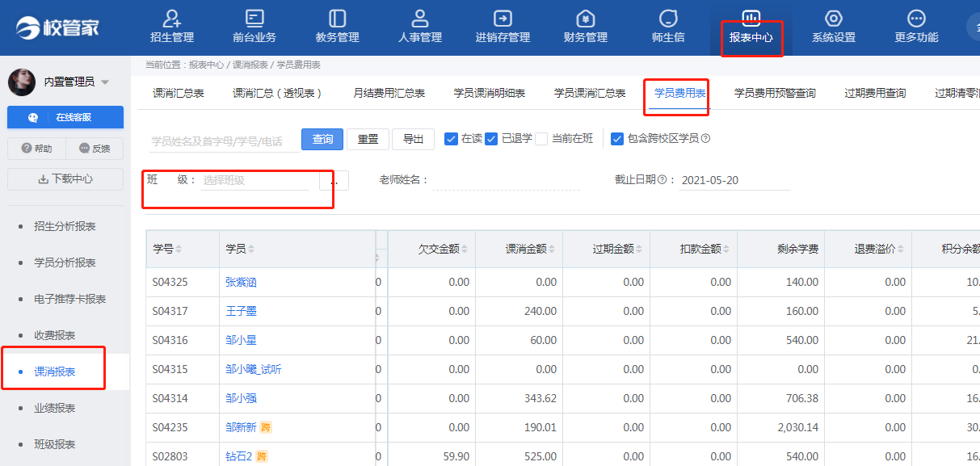Switch to 月结费用汇总表 tab
980x466 pixels.
click(x=389, y=94)
